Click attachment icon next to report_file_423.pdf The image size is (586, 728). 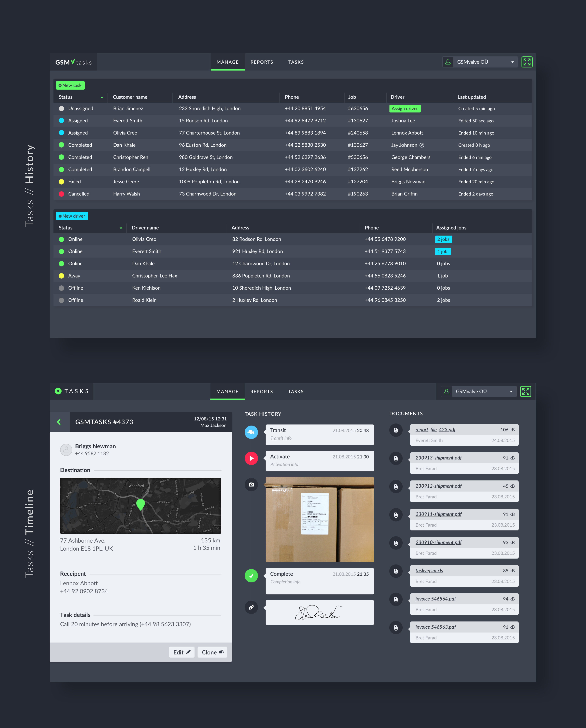396,430
